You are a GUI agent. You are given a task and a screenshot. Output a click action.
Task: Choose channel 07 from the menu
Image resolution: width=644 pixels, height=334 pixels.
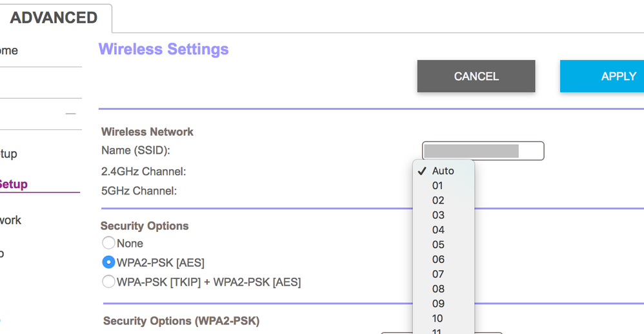coord(438,275)
